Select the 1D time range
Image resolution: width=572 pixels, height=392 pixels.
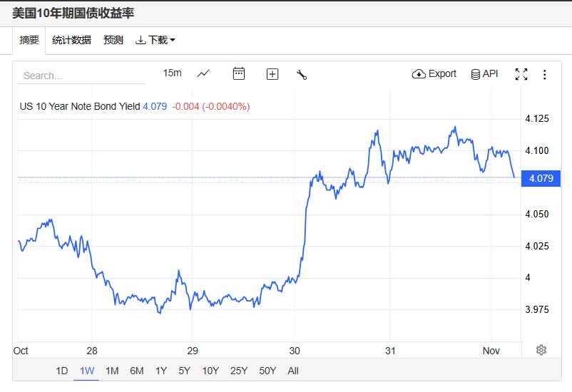(x=61, y=371)
